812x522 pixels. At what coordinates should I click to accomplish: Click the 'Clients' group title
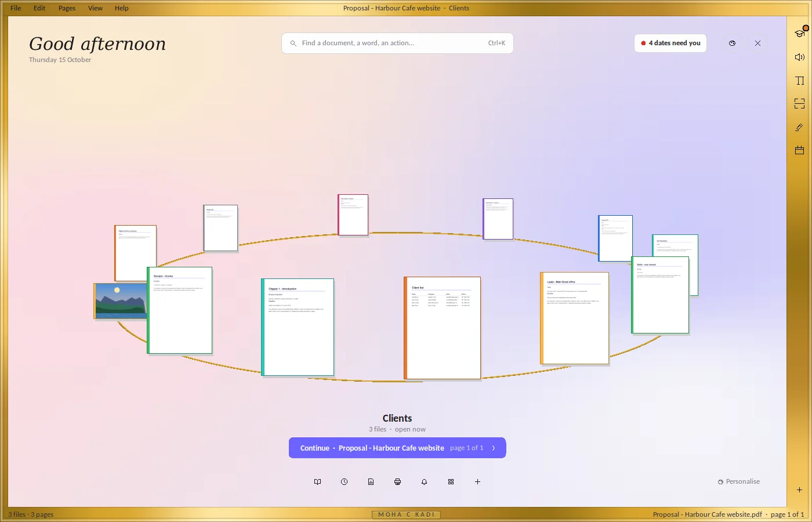[397, 418]
